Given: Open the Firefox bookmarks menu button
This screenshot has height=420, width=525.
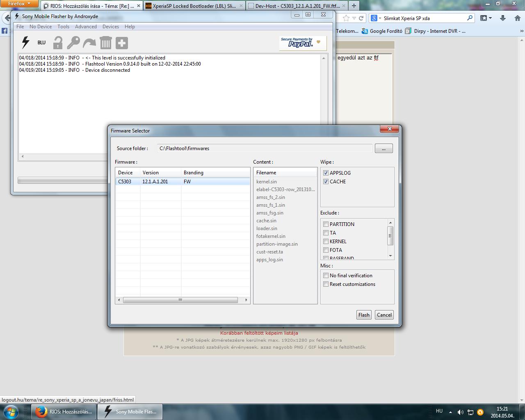Looking at the screenshot, I should [486, 18].
